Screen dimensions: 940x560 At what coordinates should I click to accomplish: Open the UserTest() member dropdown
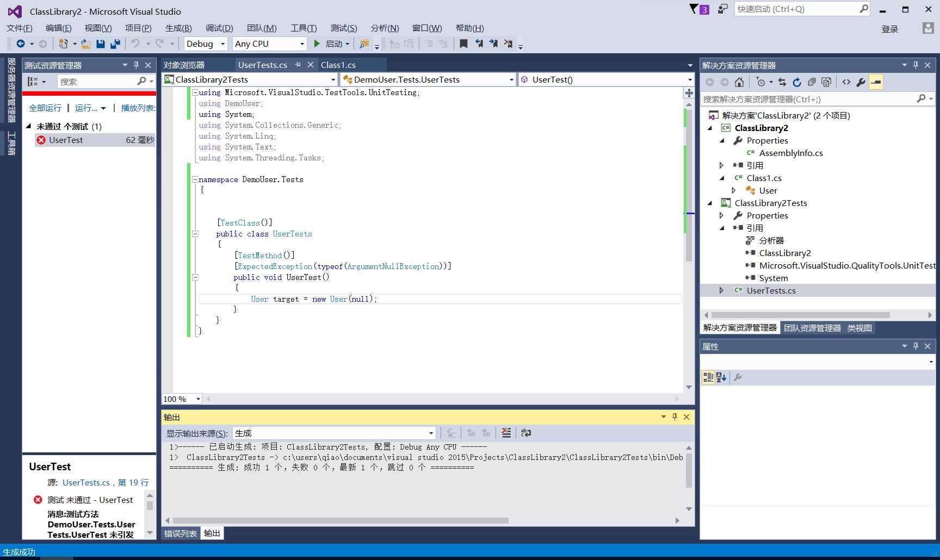[x=690, y=79]
